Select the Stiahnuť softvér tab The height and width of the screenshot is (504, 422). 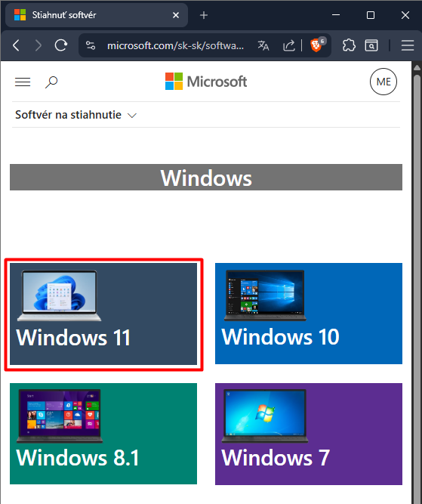(97, 15)
